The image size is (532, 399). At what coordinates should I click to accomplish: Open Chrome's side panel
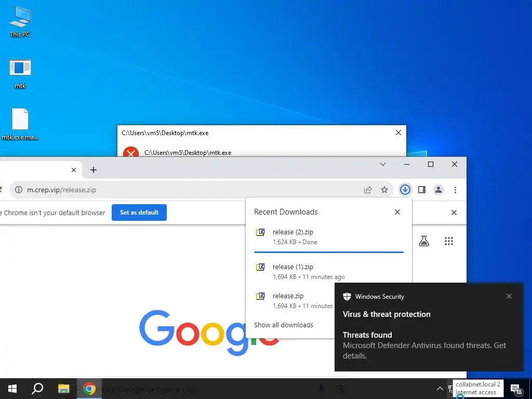tap(422, 190)
